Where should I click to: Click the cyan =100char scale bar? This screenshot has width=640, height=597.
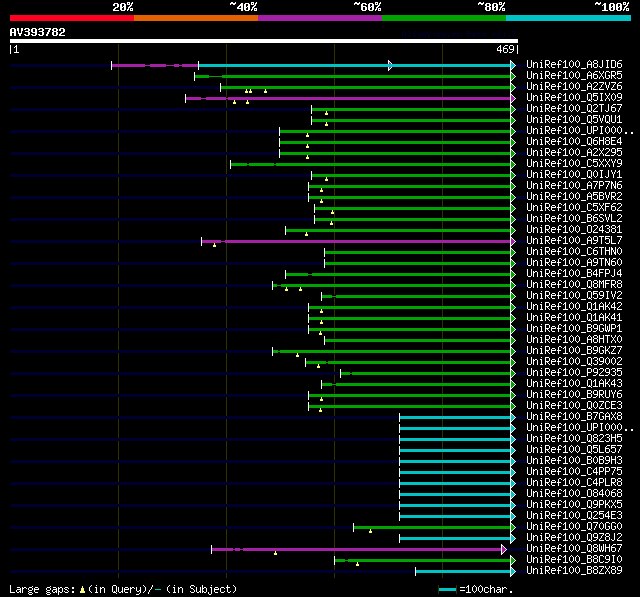447,589
